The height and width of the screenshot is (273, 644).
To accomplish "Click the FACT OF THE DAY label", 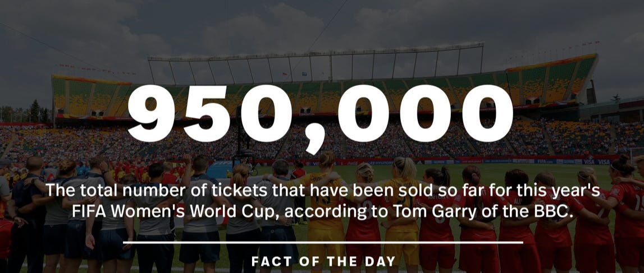I will pos(323,261).
